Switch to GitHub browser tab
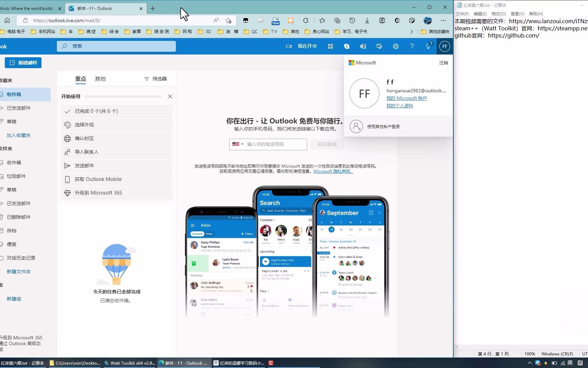This screenshot has width=588, height=368. (x=29, y=9)
